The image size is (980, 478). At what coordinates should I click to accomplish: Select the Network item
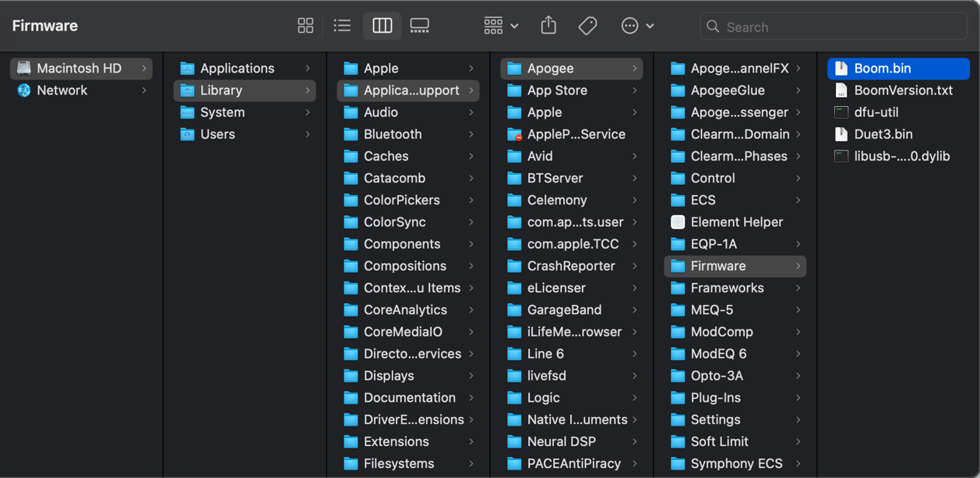point(62,90)
